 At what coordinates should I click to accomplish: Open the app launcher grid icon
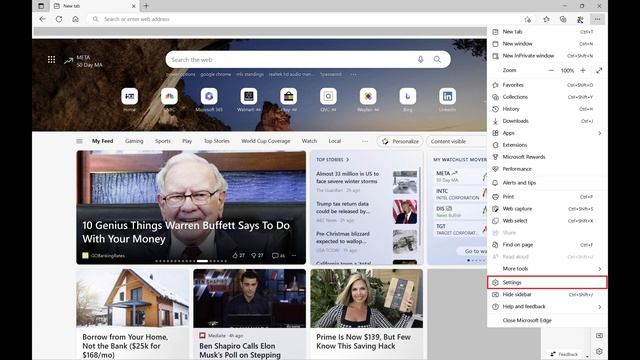click(x=51, y=60)
